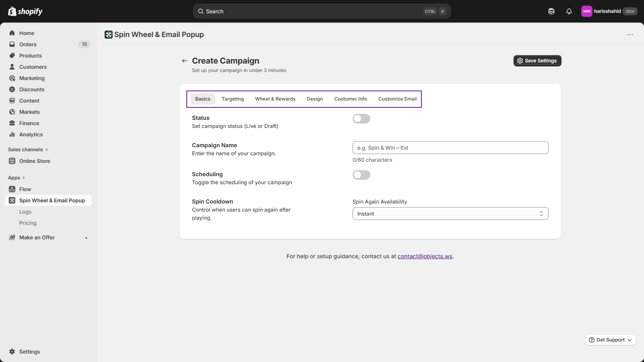Click the Orders count badge 18
The width and height of the screenshot is (644, 362).
coord(84,44)
